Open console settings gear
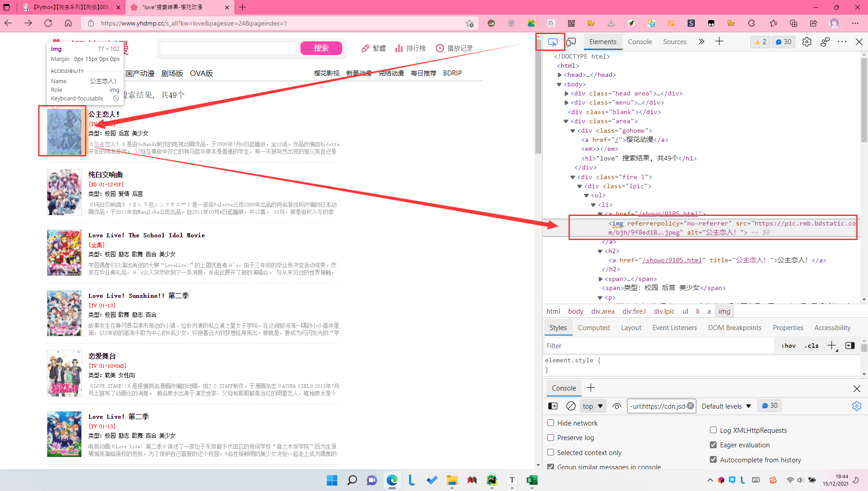Viewport: 868px width, 491px height. [857, 406]
